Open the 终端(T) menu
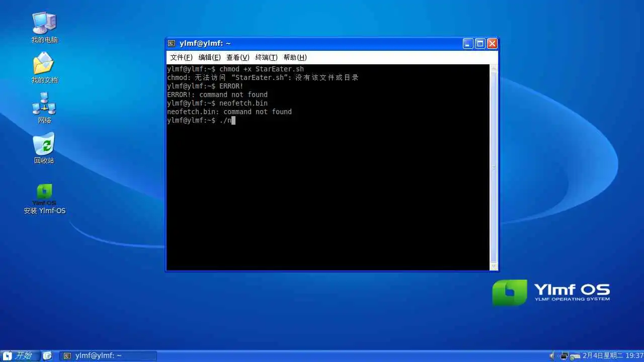644x362 pixels. pos(266,57)
